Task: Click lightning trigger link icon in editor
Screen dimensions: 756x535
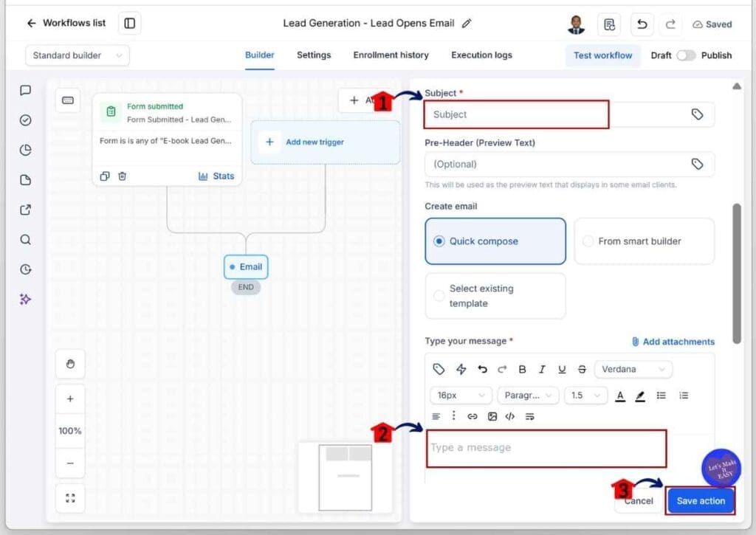Action: pyautogui.click(x=461, y=369)
